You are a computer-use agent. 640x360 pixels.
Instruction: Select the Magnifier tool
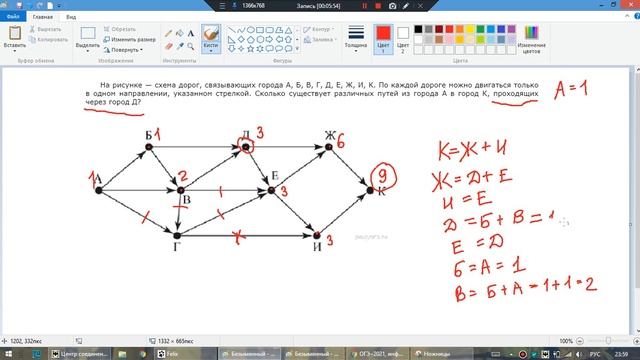191,47
